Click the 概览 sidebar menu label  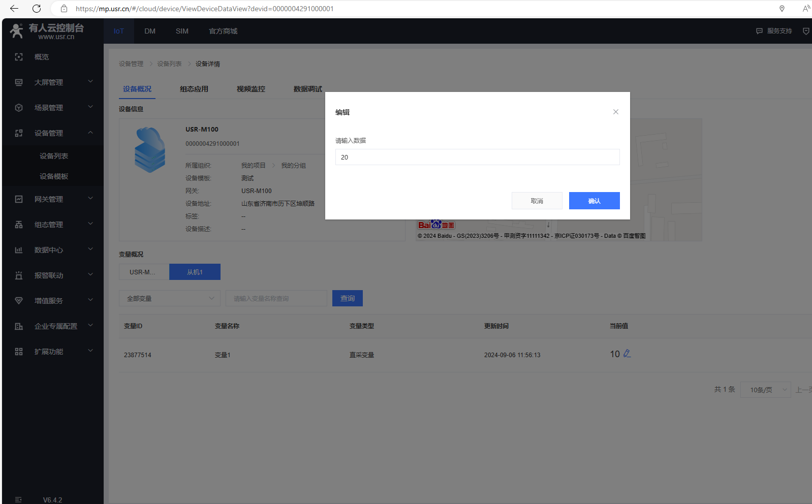pyautogui.click(x=42, y=57)
